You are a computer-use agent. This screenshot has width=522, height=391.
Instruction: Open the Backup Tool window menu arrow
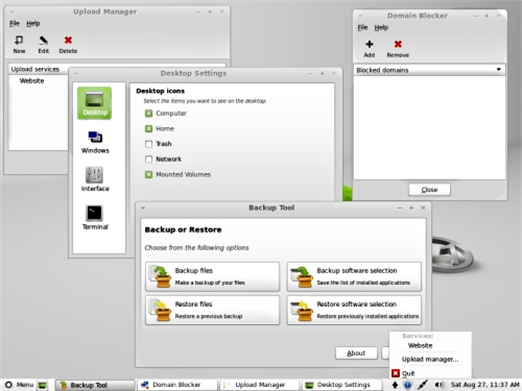click(143, 208)
